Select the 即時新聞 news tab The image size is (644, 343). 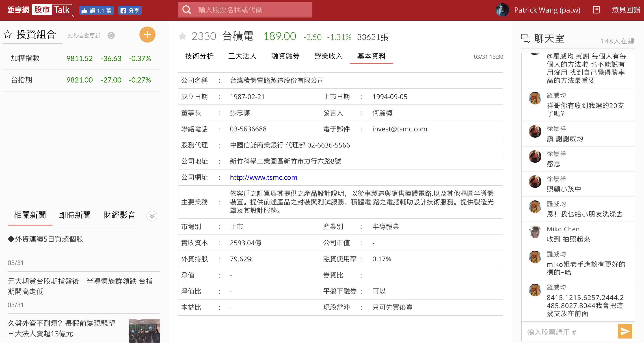point(75,215)
